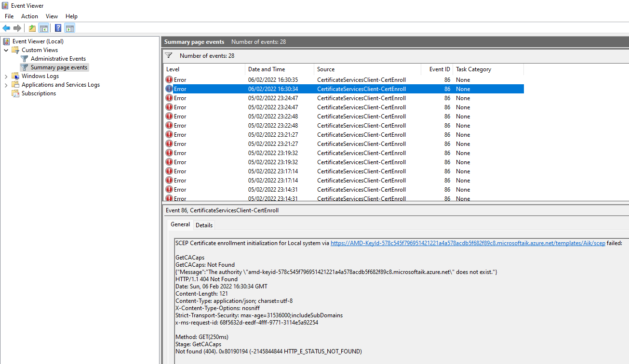Click the Source cell of the 16:30:35 event
Screen dimensions: 629x364
tap(361, 80)
